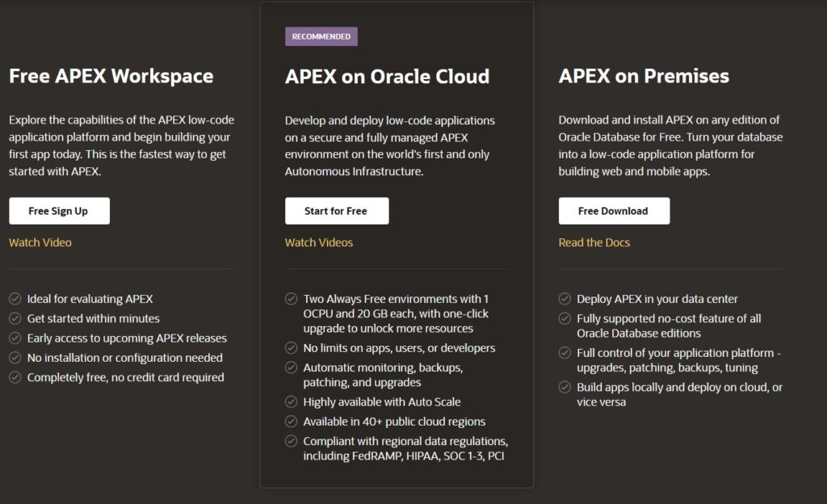Viewport: 827px width, 504px height.
Task: Click the Free Download button
Action: 615,211
